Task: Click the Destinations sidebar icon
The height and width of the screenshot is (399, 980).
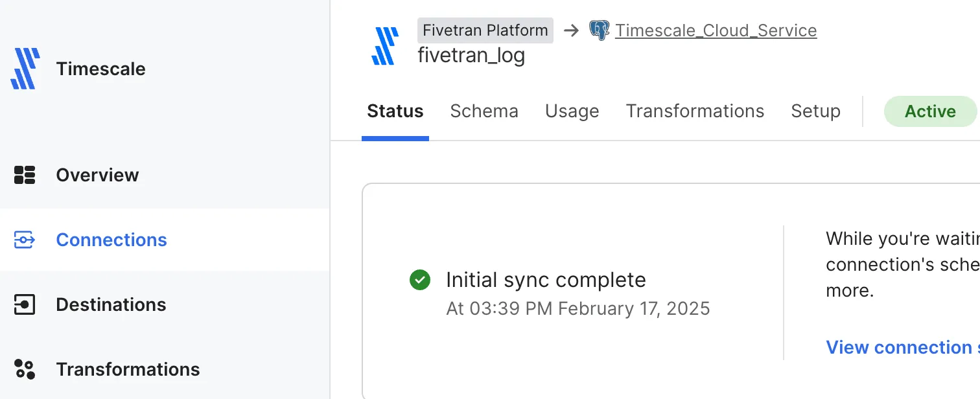Action: point(25,304)
